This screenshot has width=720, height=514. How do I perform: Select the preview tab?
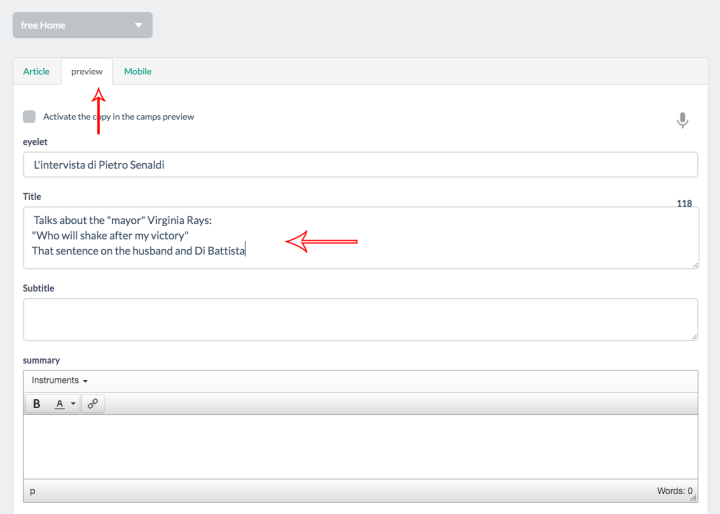click(x=87, y=71)
